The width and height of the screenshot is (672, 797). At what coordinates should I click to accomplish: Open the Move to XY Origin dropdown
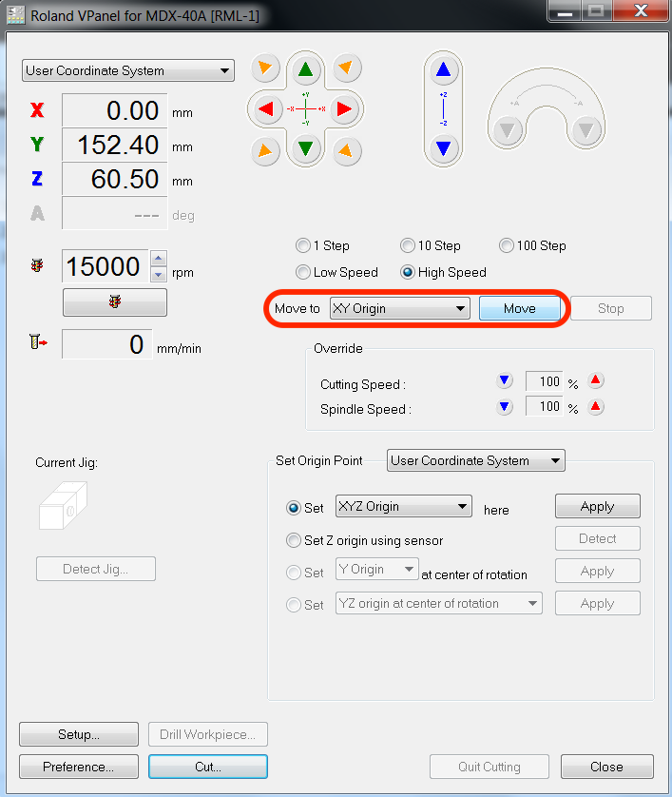400,308
